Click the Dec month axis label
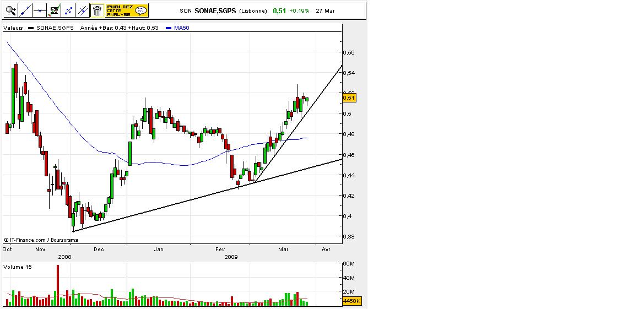The width and height of the screenshot is (644, 309). pos(99,250)
